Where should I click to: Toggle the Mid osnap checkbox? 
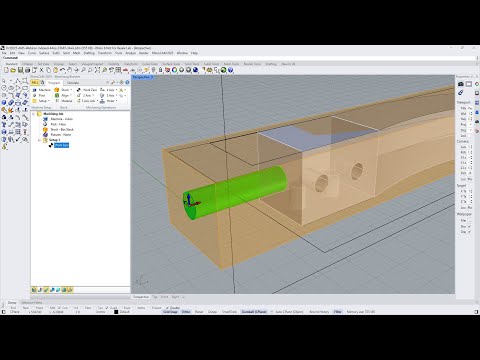coord(48,308)
